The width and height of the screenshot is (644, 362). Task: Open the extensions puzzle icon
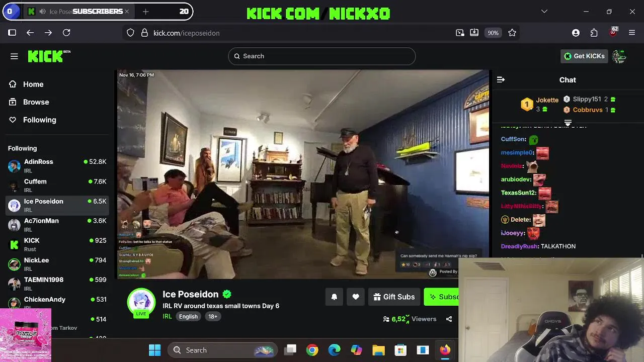(594, 33)
